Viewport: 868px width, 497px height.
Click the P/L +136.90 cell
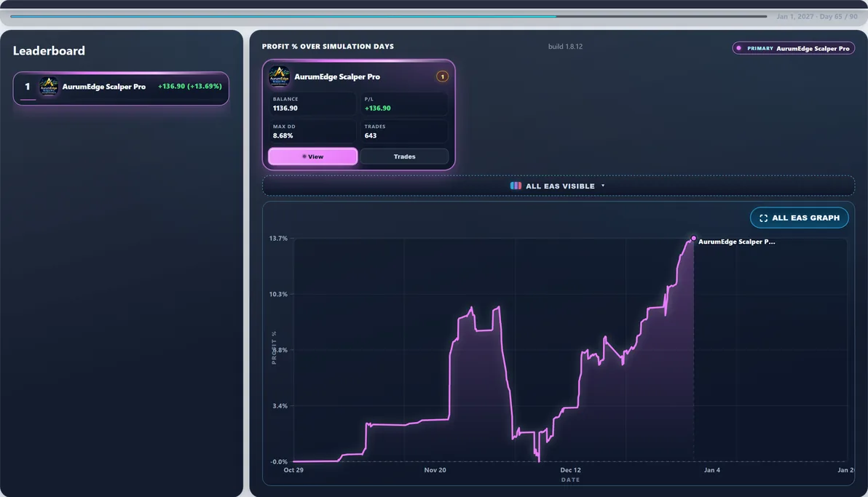click(404, 104)
